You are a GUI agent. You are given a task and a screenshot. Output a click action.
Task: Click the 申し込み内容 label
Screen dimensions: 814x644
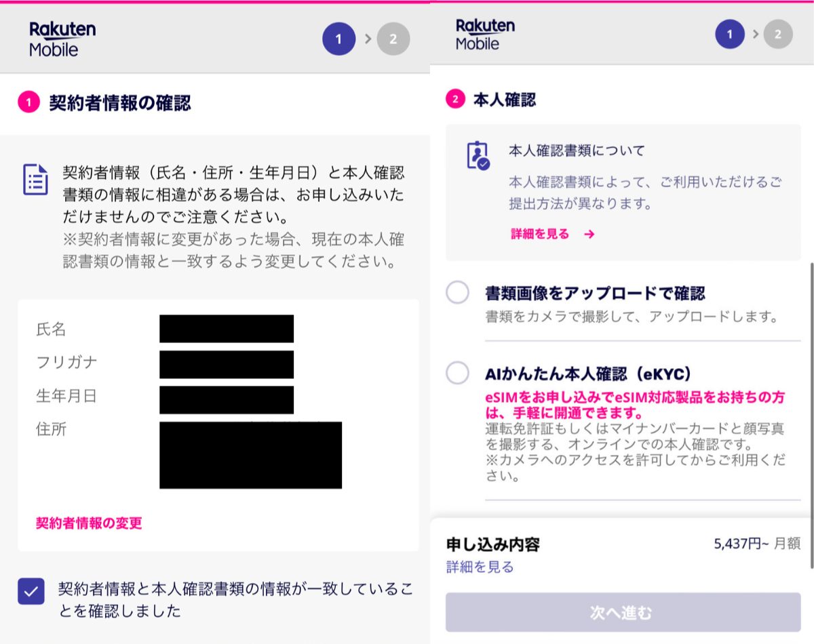493,544
